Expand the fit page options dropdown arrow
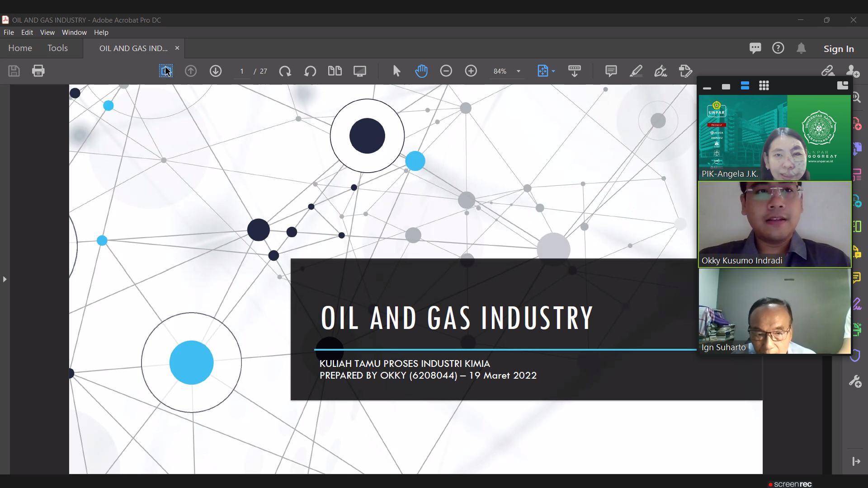This screenshot has width=868, height=488. (x=553, y=71)
